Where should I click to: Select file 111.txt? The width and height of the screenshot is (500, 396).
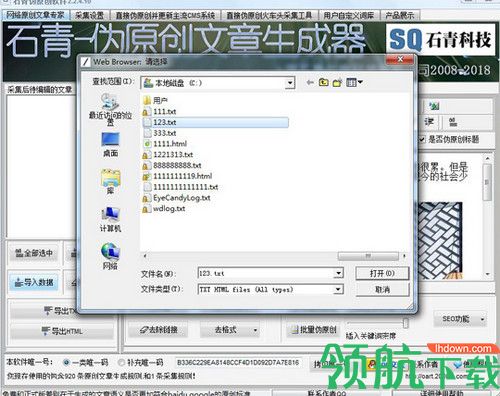(160, 111)
